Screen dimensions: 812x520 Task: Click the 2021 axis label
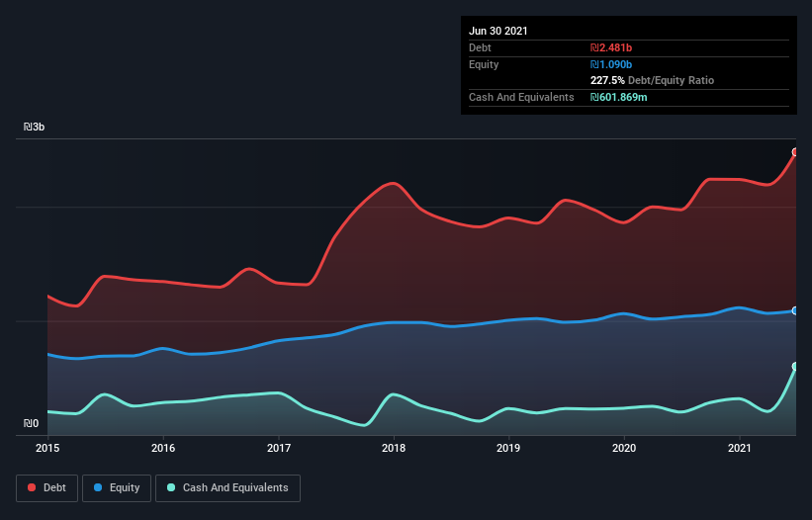click(x=740, y=448)
